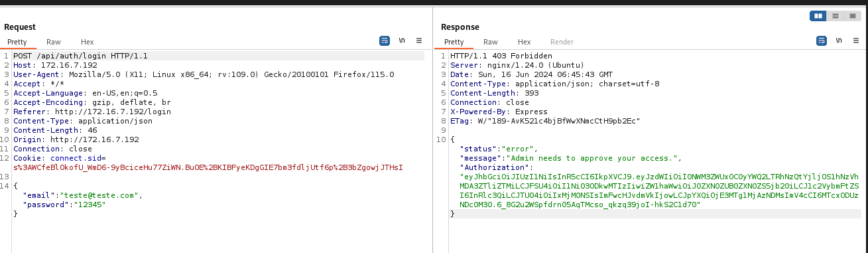Viewport: 868px width, 253px height.
Task: Click the Host: 172.16.7.192 header
Action: point(55,66)
